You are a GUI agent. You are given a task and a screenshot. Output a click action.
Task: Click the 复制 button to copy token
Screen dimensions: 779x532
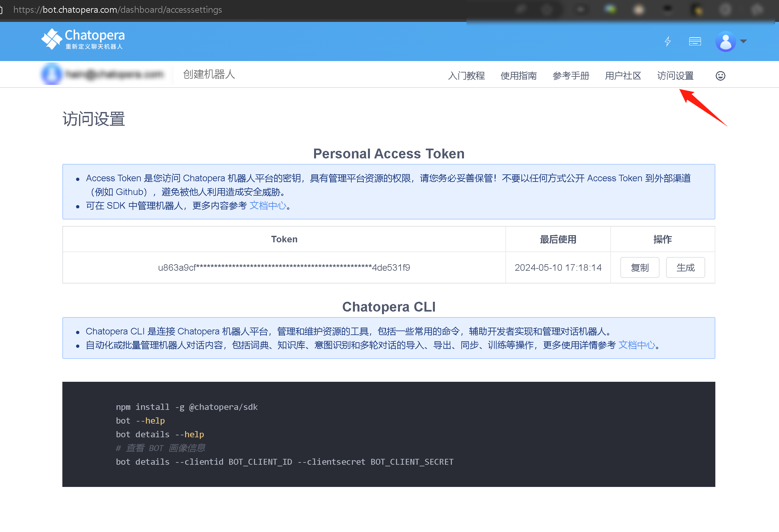click(640, 267)
